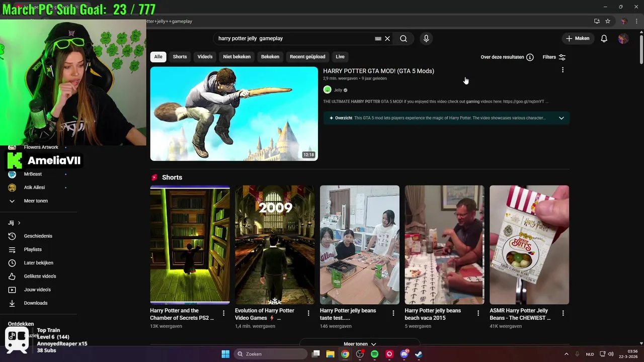Open Chamber of Secrets PS2 short thumbnail
The image size is (644, 362).
[x=190, y=245]
